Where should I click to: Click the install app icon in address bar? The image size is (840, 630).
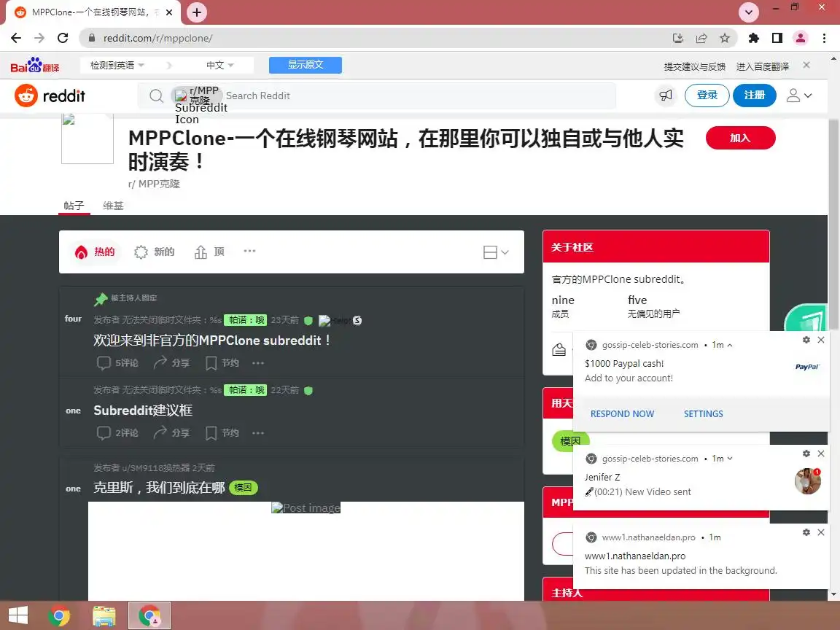[677, 38]
